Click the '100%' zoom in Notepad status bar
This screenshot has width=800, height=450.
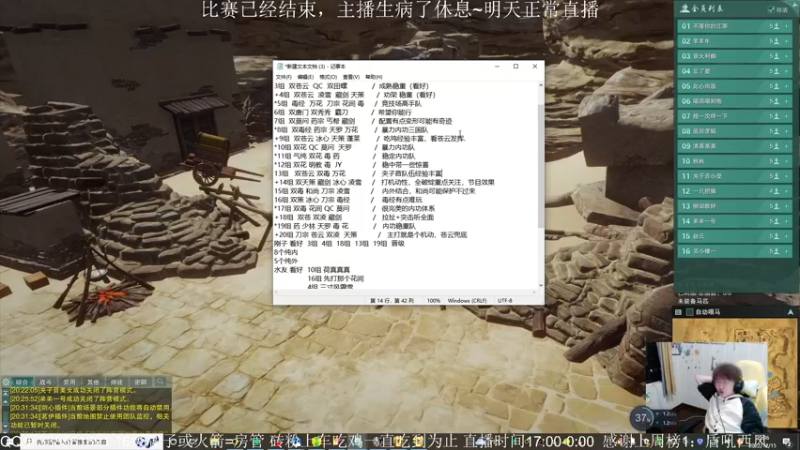coord(433,301)
